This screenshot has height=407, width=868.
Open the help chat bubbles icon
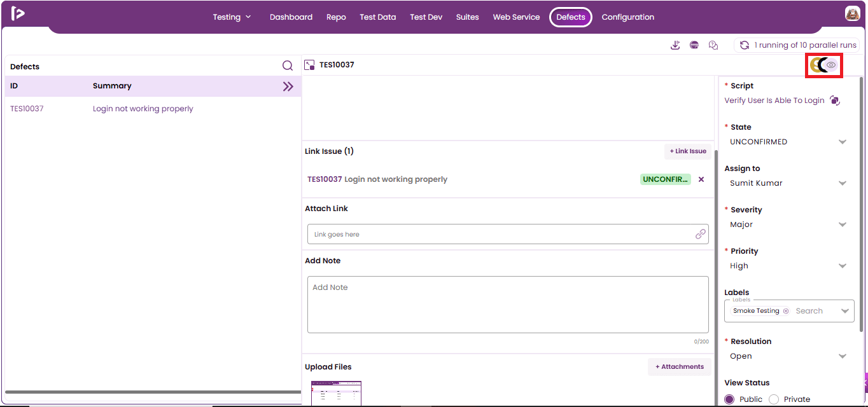tap(713, 45)
